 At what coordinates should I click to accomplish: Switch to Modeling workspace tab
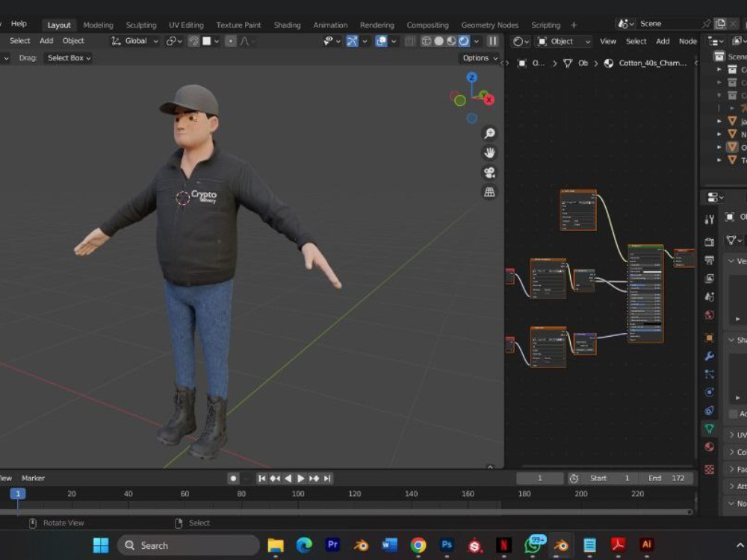click(98, 25)
